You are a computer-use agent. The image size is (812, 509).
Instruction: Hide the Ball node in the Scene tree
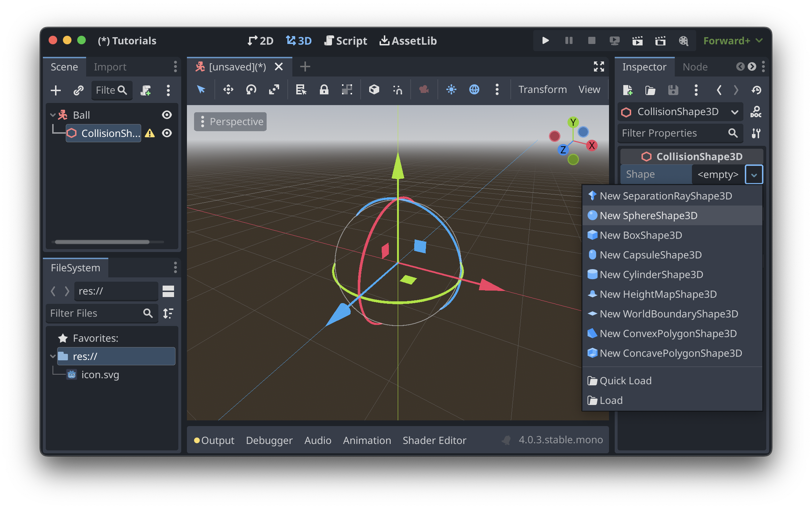click(167, 115)
